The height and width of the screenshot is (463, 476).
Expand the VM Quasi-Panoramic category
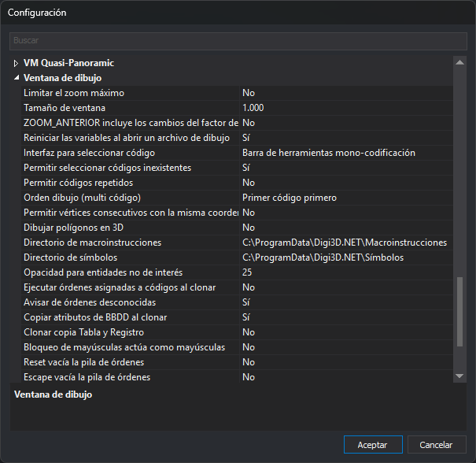(16, 63)
